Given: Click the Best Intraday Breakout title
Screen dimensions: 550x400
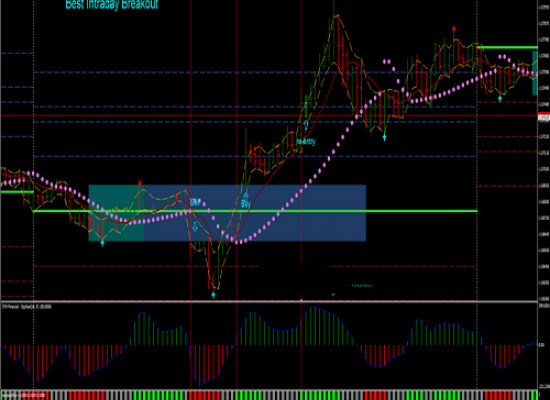Looking at the screenshot, I should pos(112,5).
